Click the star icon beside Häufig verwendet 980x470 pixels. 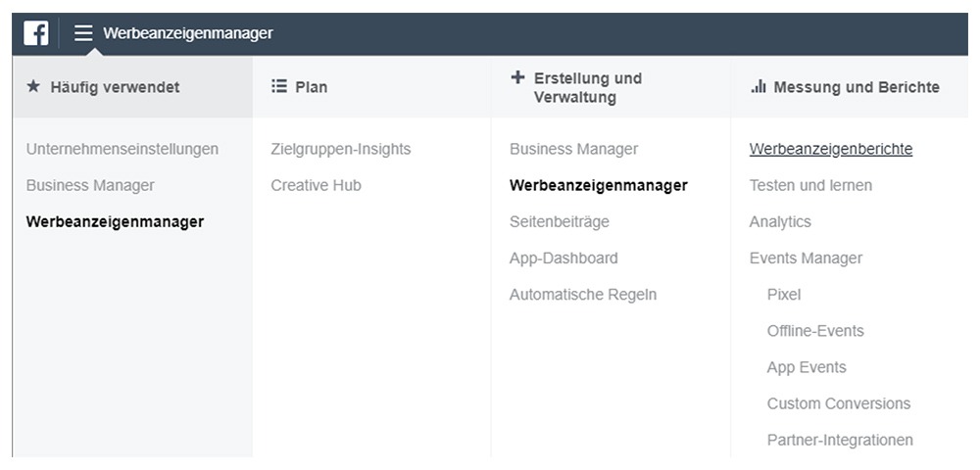click(33, 86)
